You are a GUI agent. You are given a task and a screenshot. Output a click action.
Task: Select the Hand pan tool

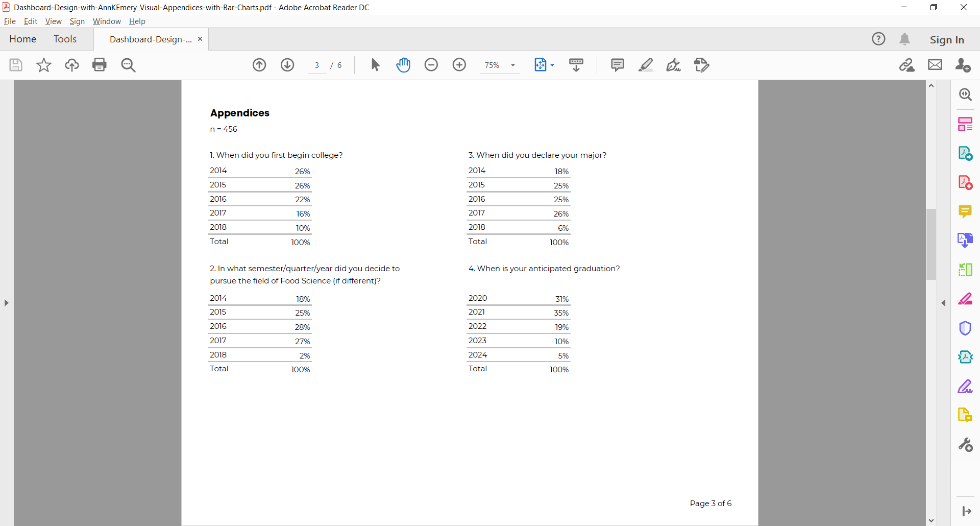(403, 65)
